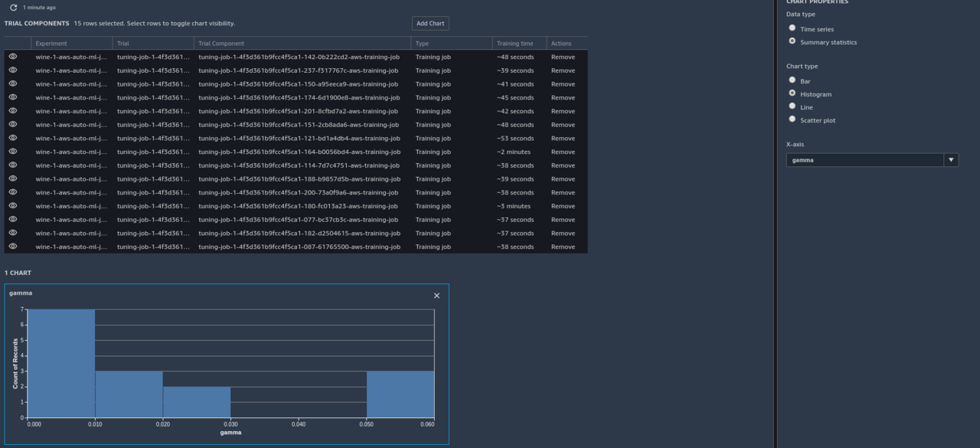Switch chart type to Line
980x448 pixels.
click(792, 106)
